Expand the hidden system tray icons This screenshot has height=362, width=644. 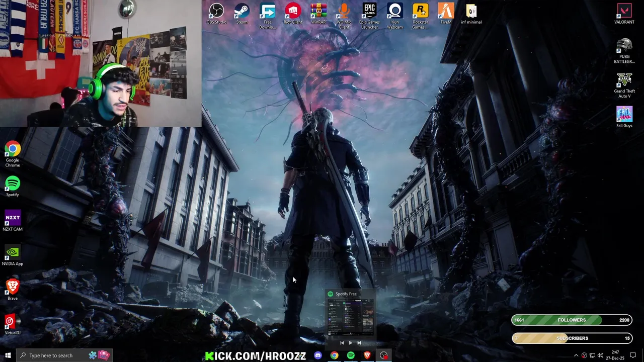pyautogui.click(x=576, y=355)
